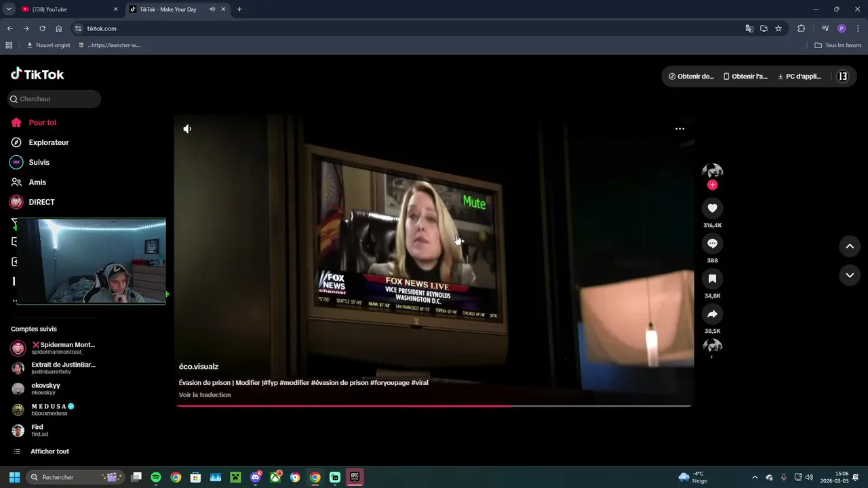Open comments with the speech bubble icon
868x488 pixels.
(712, 243)
